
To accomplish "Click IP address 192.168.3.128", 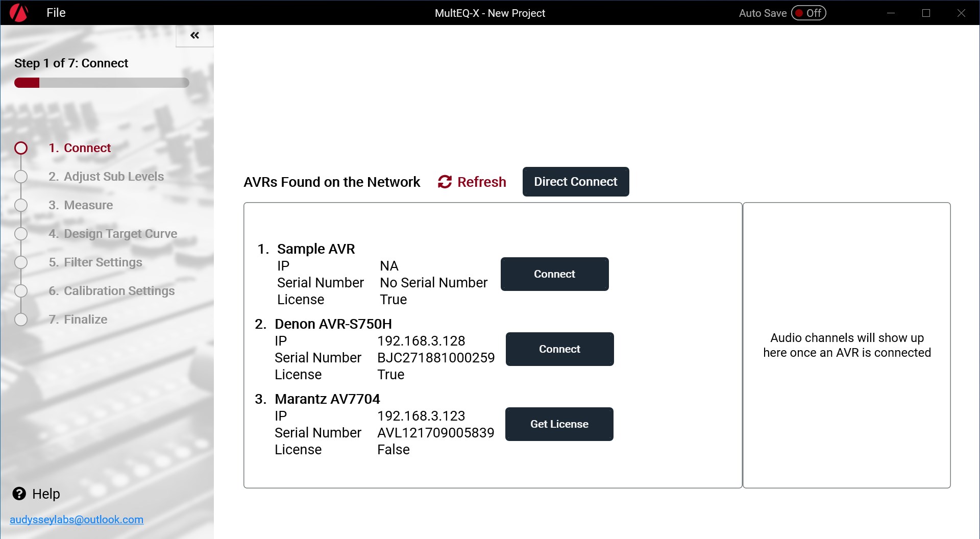I will 421,341.
